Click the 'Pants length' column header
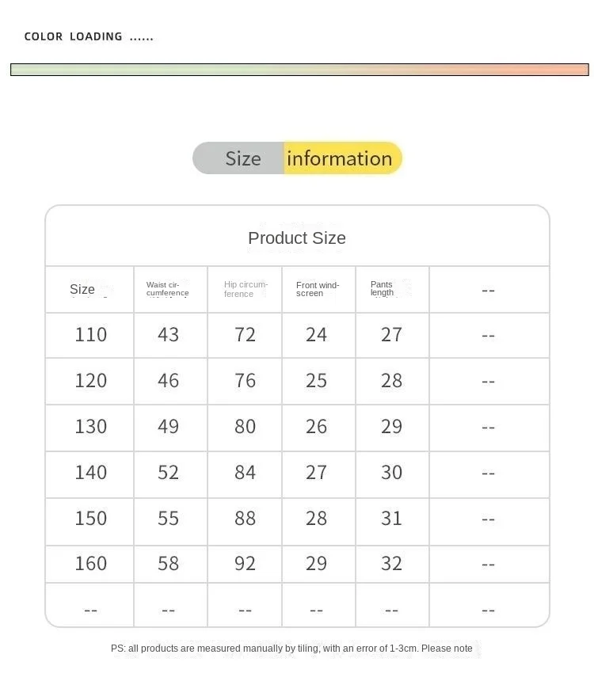The width and height of the screenshot is (594, 700). click(x=383, y=288)
